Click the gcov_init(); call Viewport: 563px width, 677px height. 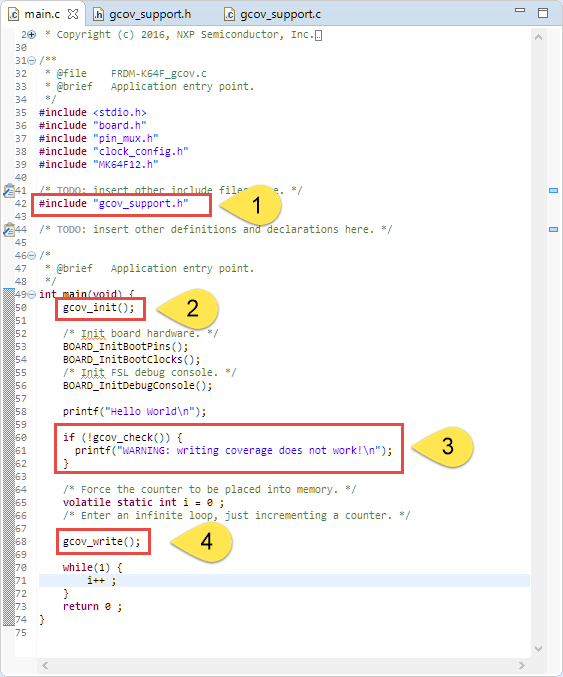(x=98, y=308)
